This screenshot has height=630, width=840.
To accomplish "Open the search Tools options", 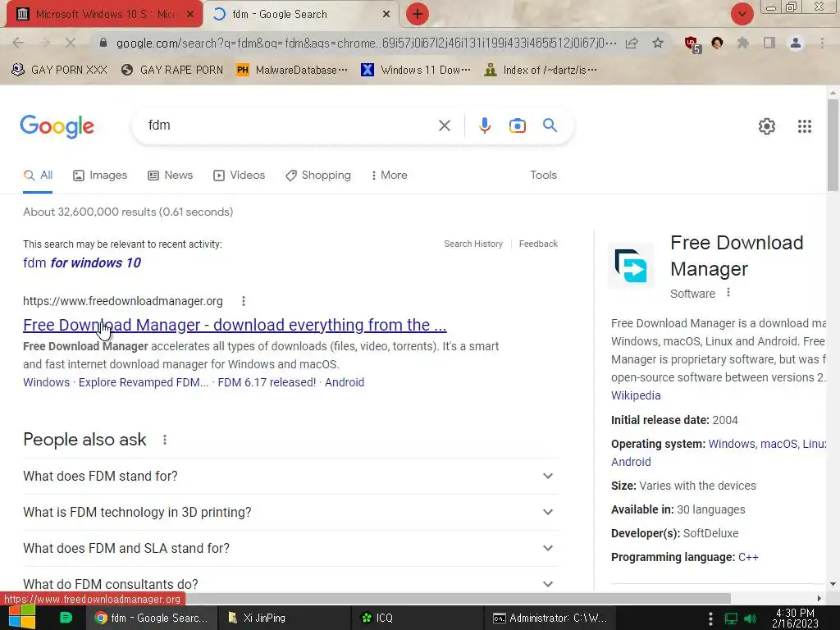I will [x=543, y=176].
